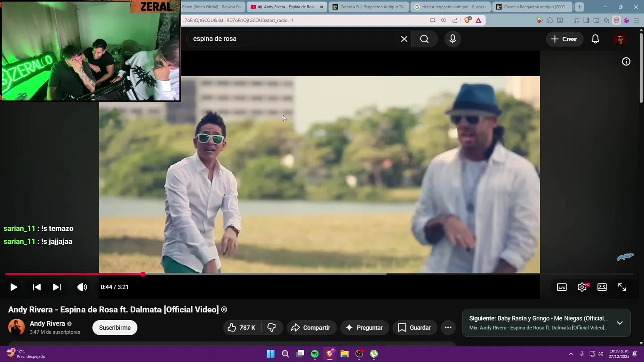
Task: Open Brave Shields lion icon
Action: 468,20
